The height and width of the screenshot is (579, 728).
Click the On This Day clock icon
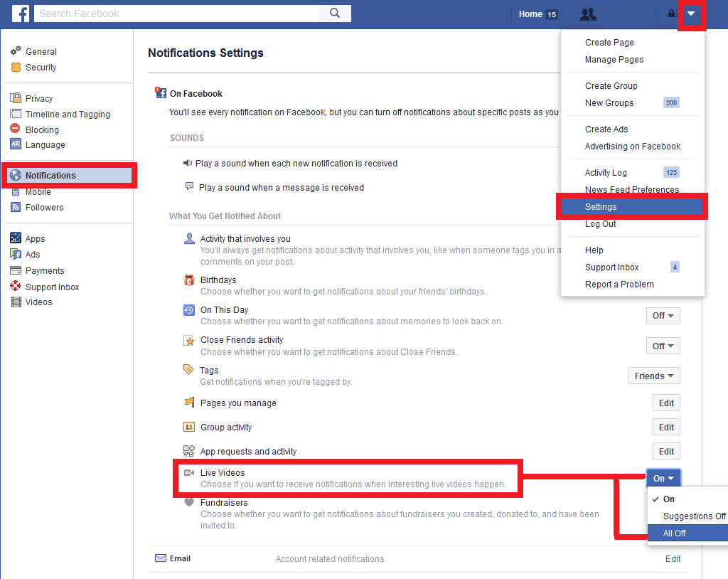(189, 310)
